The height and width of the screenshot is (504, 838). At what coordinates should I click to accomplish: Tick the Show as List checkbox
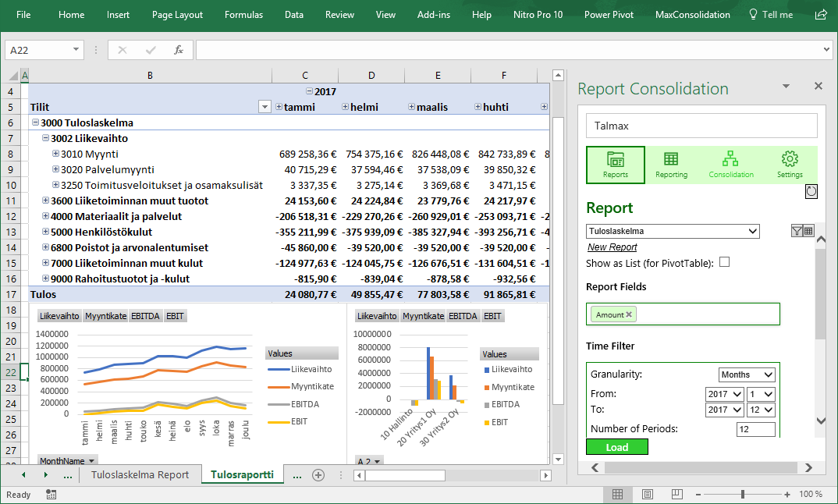724,262
